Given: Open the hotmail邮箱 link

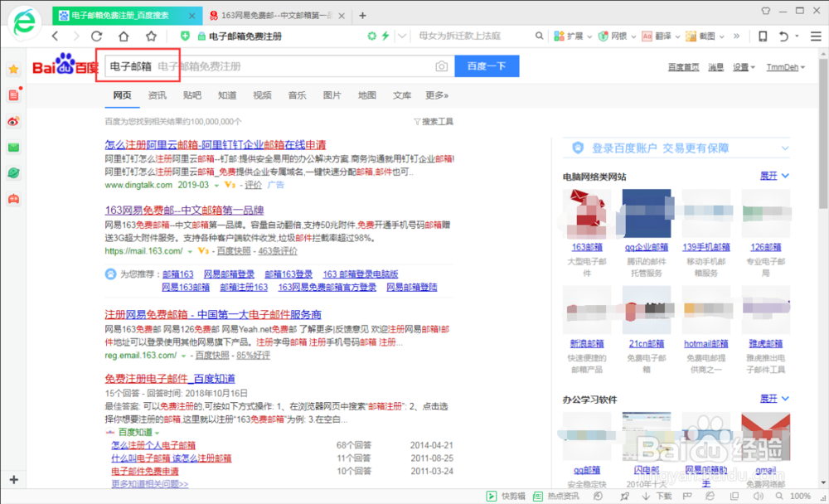Looking at the screenshot, I should click(705, 344).
